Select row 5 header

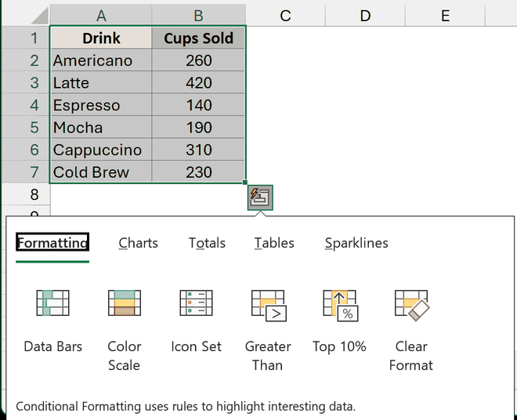[x=26, y=128]
